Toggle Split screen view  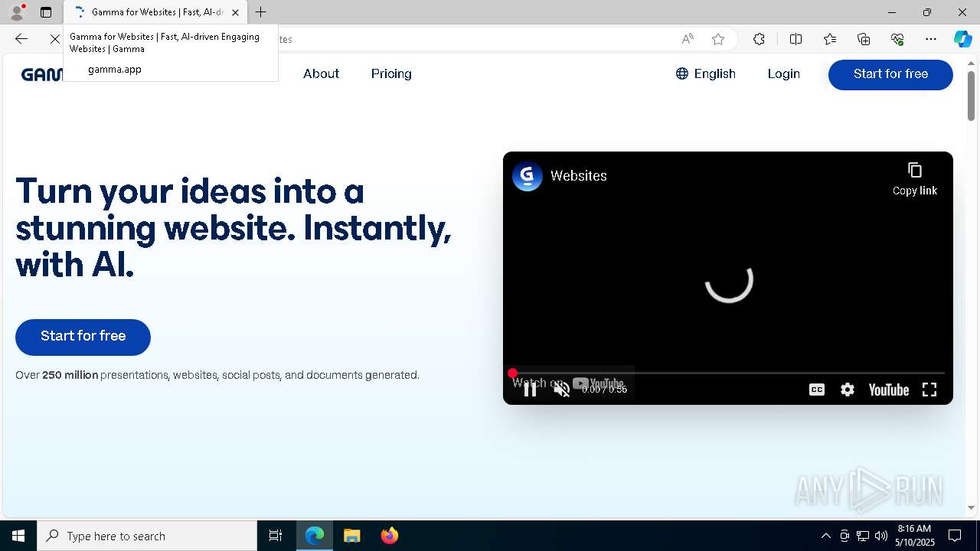coord(795,39)
